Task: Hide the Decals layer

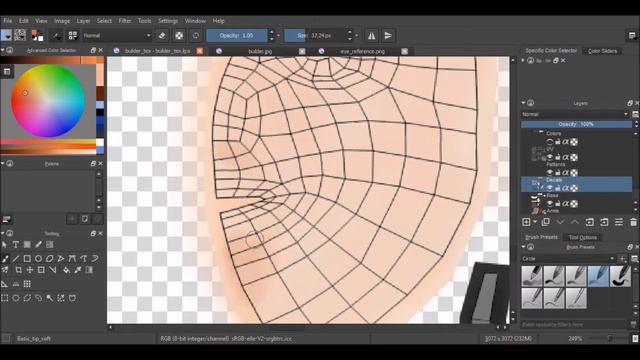Action: pyautogui.click(x=549, y=188)
